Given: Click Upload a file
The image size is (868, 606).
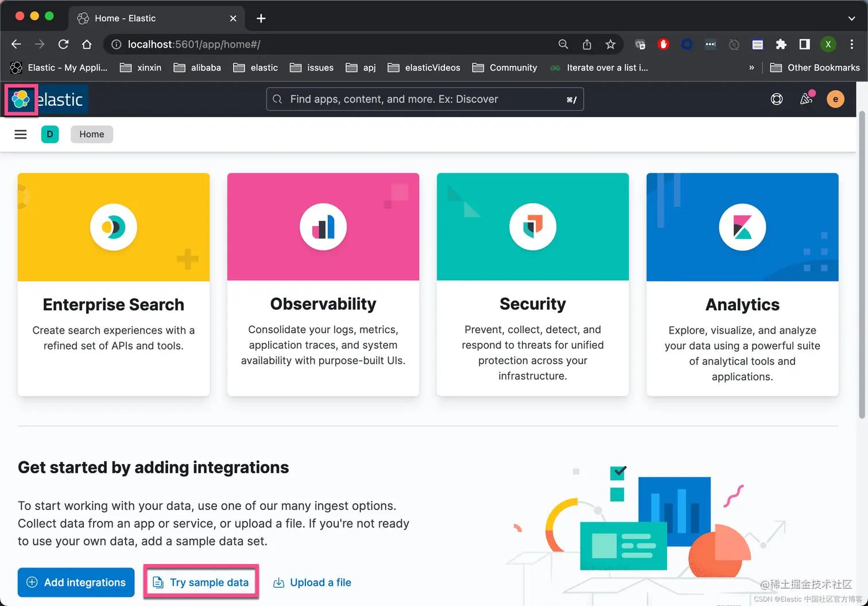Looking at the screenshot, I should (312, 582).
